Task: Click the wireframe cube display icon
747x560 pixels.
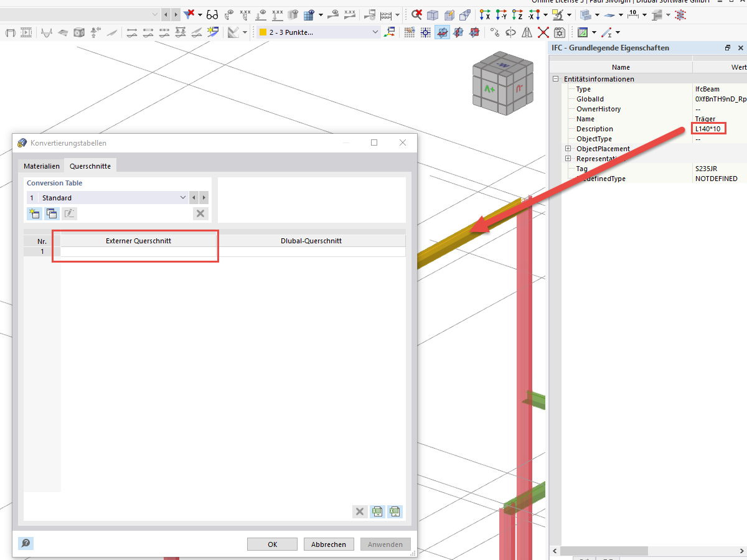Action: pos(433,14)
